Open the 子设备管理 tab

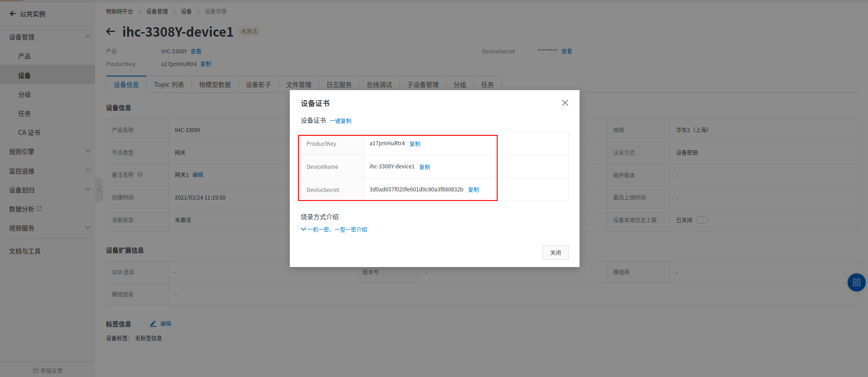point(423,85)
